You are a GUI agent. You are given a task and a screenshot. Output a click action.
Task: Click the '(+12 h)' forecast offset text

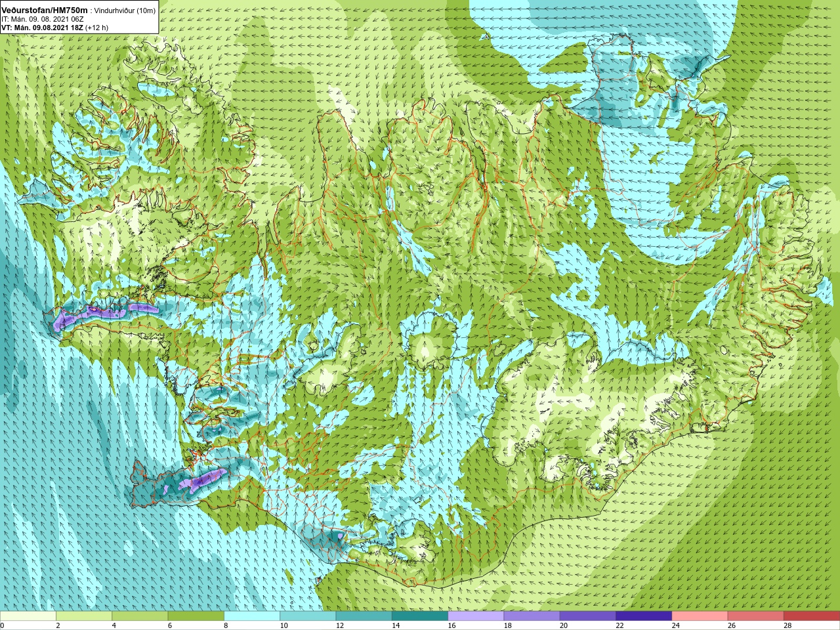96,28
